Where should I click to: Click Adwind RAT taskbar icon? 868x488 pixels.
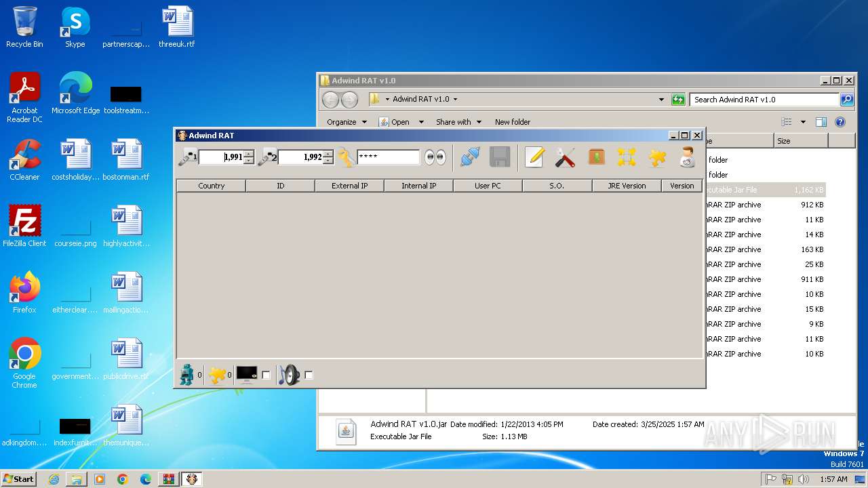[x=192, y=479]
